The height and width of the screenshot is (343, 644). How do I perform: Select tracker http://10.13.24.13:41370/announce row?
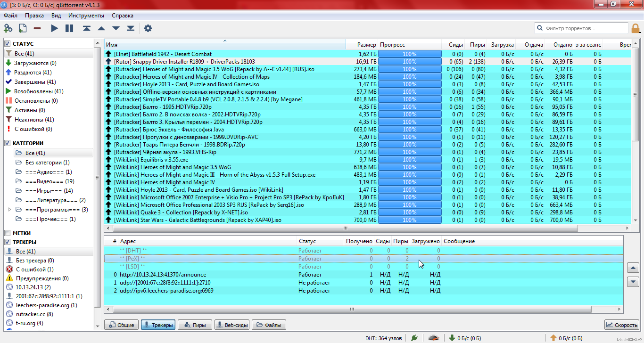tap(363, 275)
